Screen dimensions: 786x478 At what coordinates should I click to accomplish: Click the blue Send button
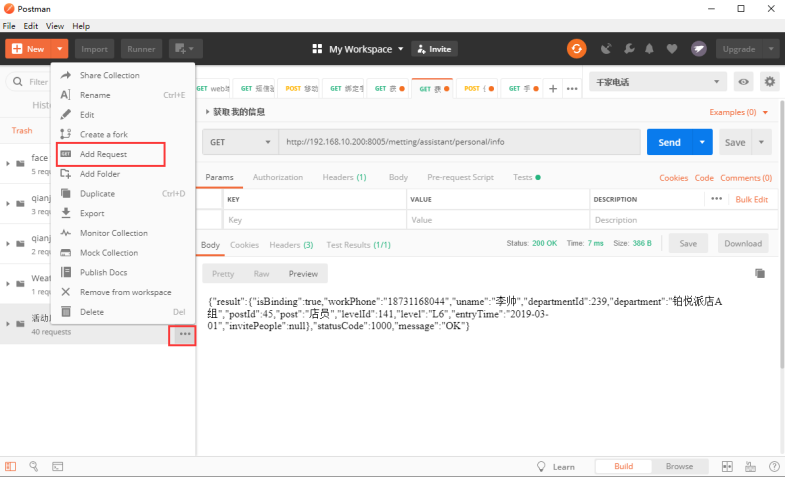[x=669, y=142]
